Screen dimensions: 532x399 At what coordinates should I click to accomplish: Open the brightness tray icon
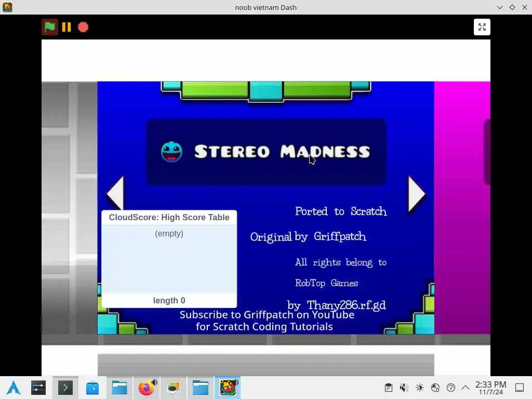[420, 388]
